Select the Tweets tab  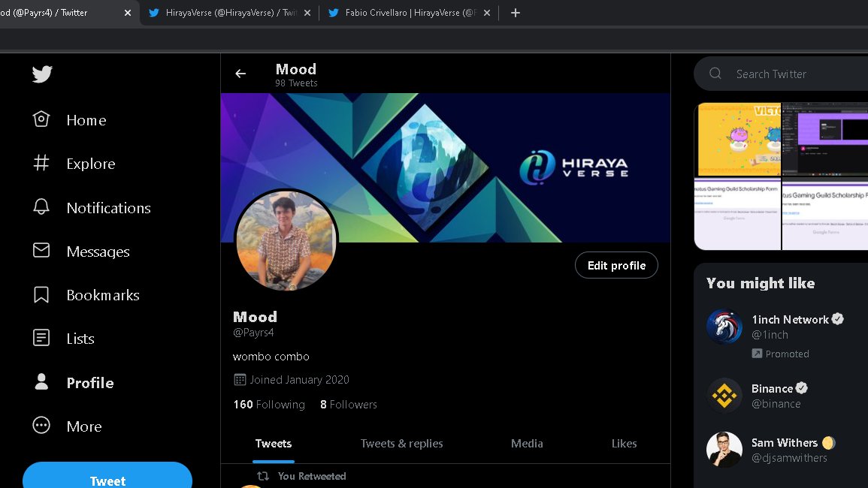[274, 444]
